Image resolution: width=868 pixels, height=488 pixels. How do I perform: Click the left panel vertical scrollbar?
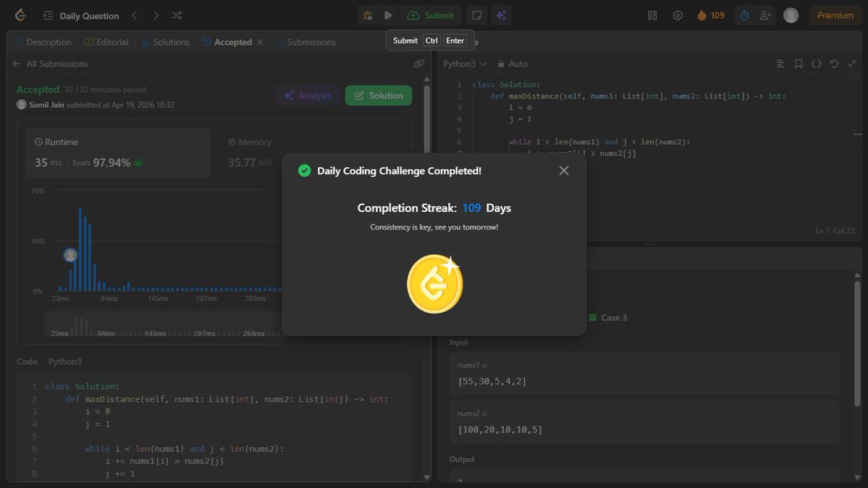[427, 119]
